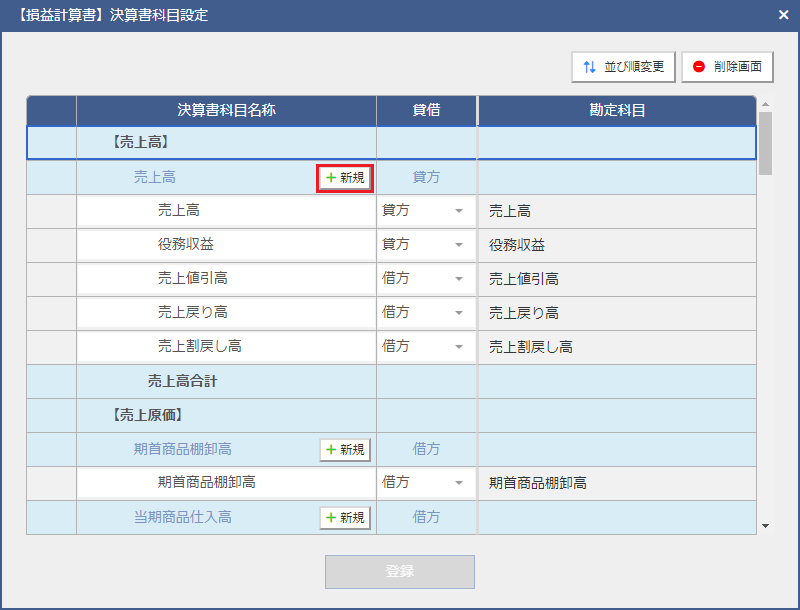Open 貸借 dropdown for 売上高 row
The height and width of the screenshot is (610, 800).
pyautogui.click(x=459, y=212)
